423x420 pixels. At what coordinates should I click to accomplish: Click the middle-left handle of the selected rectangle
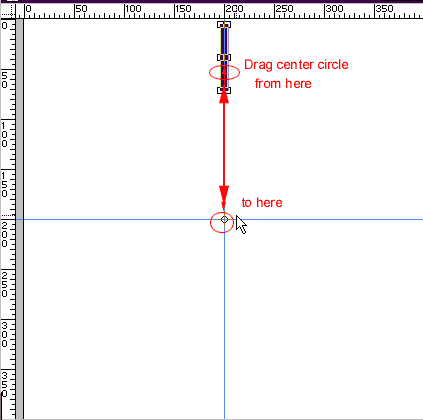pyautogui.click(x=220, y=58)
